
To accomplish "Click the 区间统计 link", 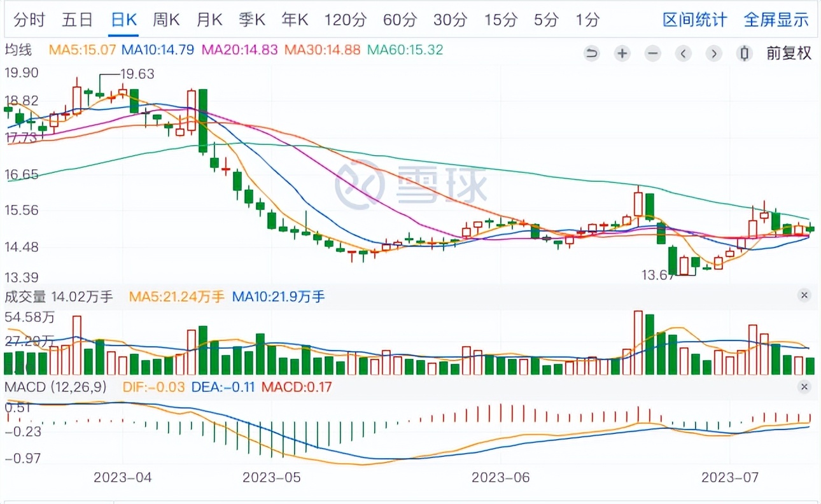I will coord(694,20).
